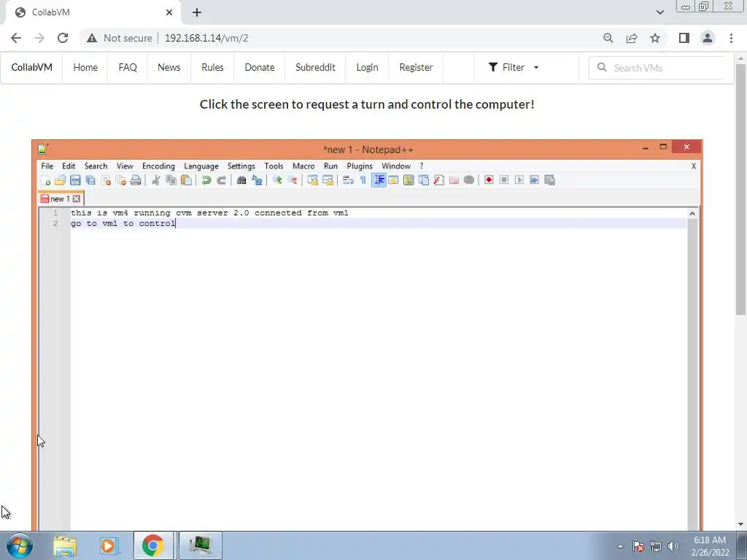Toggle the highlighted indent guide button

(379, 180)
